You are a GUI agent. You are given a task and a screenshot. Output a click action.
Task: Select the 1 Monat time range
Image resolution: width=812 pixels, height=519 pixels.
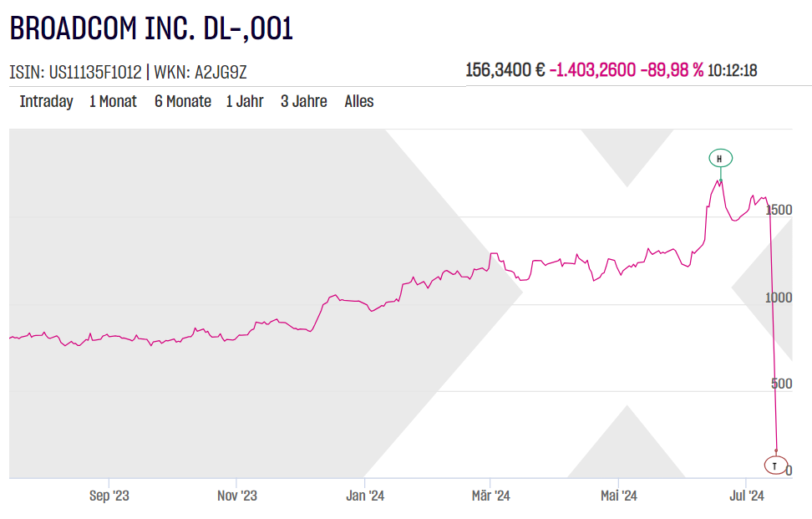coord(113,102)
